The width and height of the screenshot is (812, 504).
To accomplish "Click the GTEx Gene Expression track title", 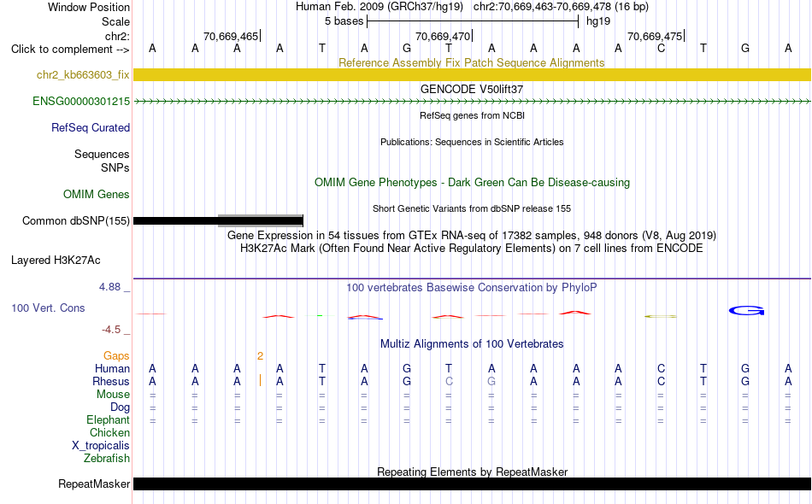I will [x=471, y=236].
